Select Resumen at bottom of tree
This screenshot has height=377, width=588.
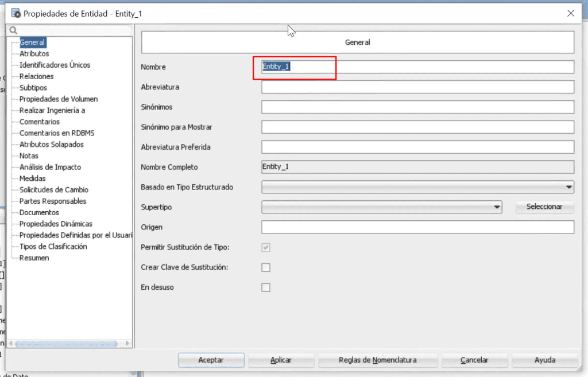coord(34,258)
